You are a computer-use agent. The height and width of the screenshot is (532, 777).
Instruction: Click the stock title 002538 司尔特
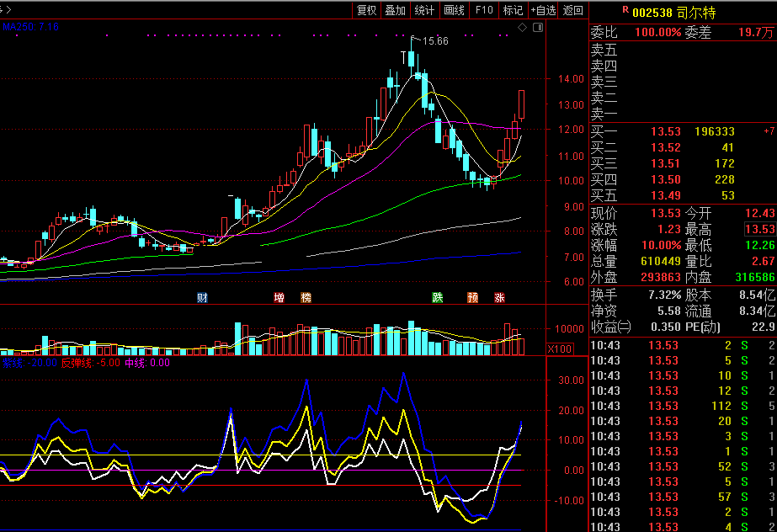pos(674,13)
